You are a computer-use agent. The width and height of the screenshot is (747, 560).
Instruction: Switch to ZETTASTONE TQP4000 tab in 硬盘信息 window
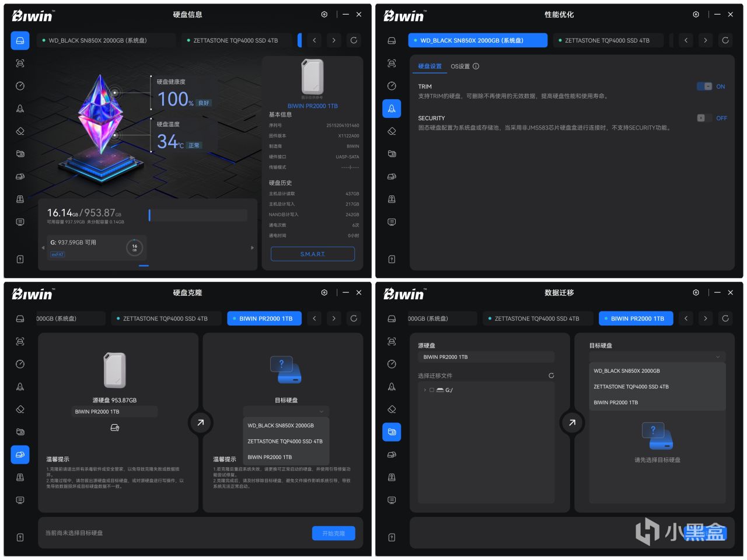[x=237, y=40]
